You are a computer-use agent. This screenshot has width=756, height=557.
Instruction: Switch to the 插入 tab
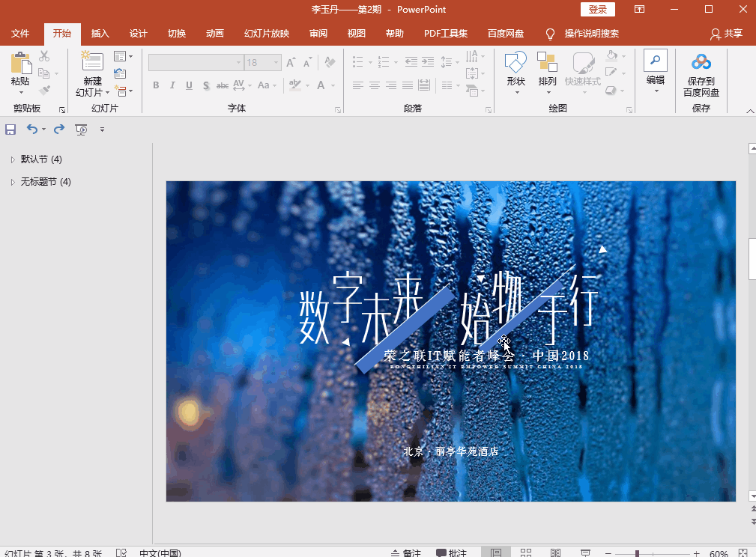100,34
